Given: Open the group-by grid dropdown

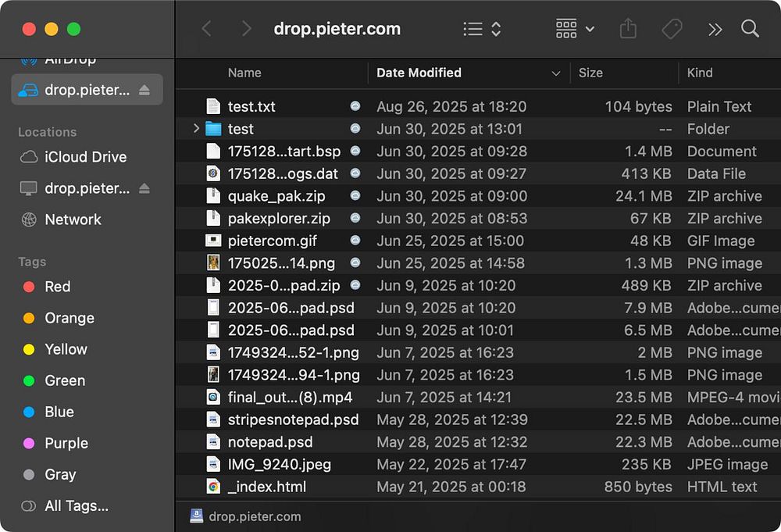Looking at the screenshot, I should (x=575, y=29).
